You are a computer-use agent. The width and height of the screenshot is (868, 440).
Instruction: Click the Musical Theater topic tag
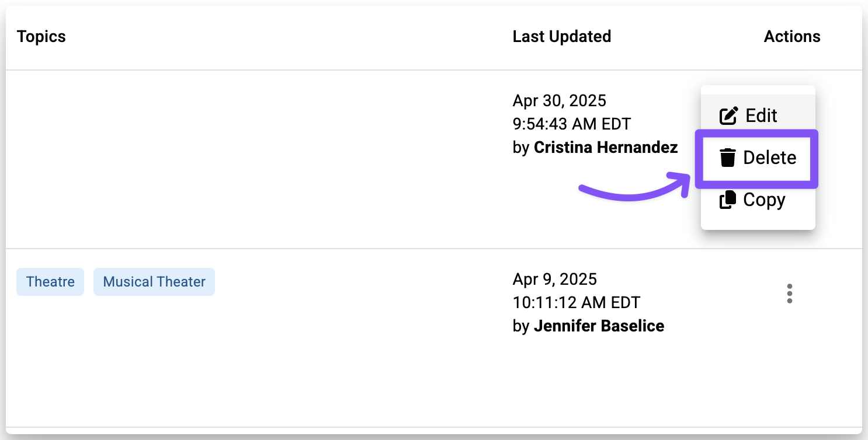pyautogui.click(x=154, y=282)
